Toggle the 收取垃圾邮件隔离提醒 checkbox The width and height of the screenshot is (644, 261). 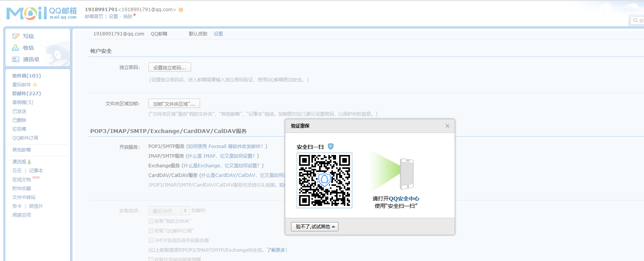(x=151, y=259)
